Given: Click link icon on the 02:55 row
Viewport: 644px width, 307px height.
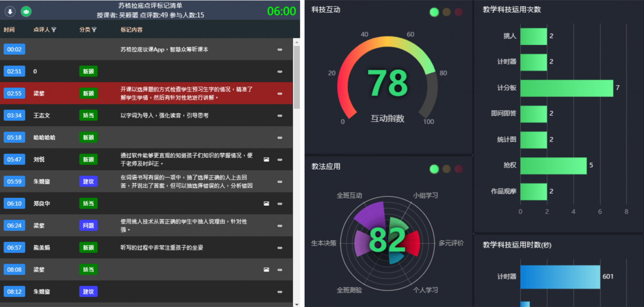Looking at the screenshot, I should (x=280, y=93).
